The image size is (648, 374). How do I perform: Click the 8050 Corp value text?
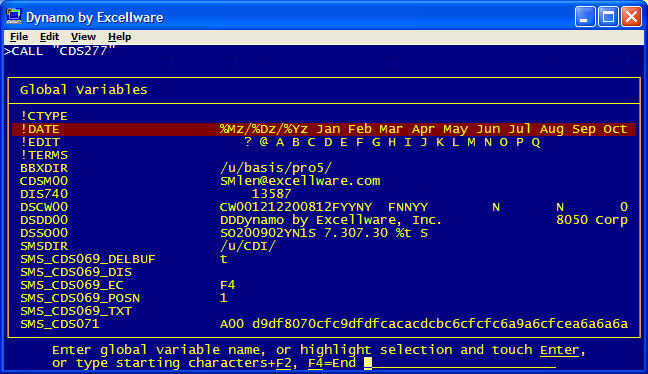(592, 220)
